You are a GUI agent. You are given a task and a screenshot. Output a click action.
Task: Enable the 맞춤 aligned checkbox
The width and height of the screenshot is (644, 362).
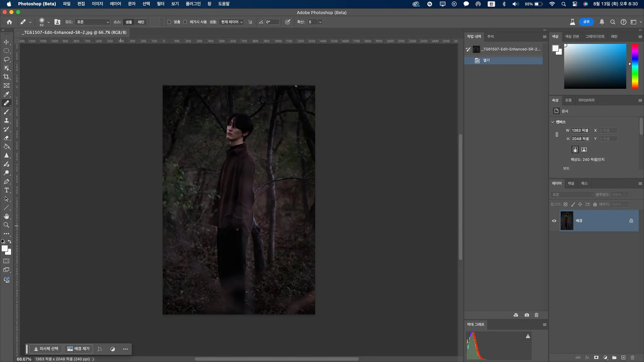pos(169,22)
